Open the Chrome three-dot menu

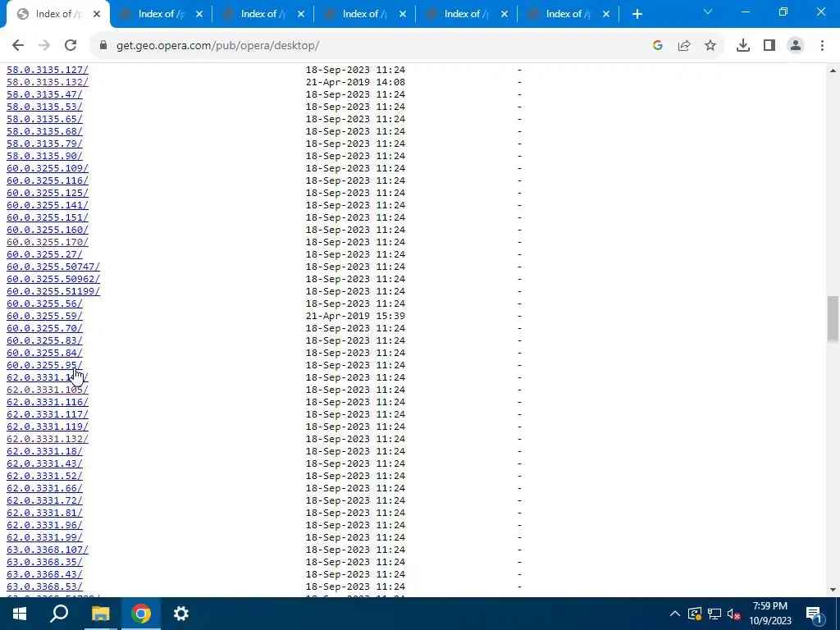pyautogui.click(x=822, y=46)
